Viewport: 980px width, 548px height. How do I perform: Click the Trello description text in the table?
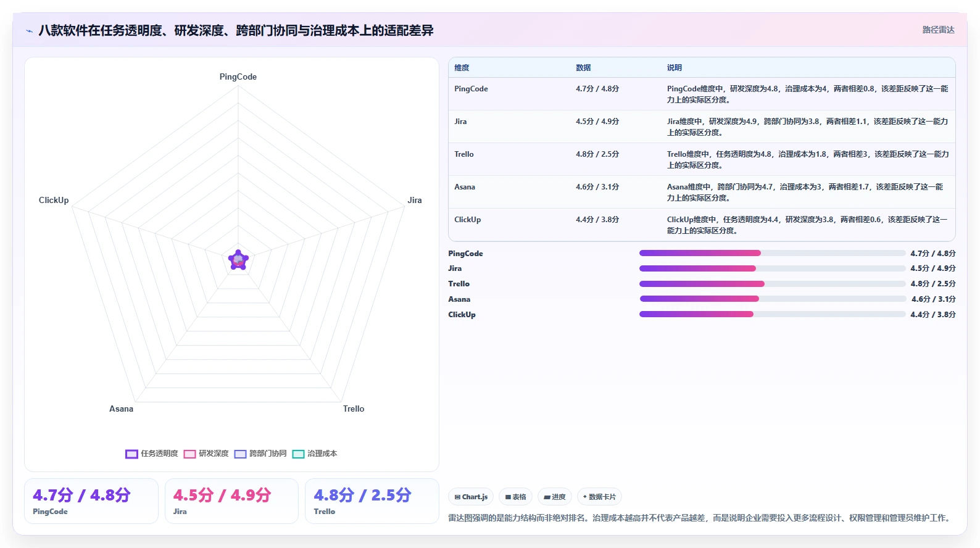[x=807, y=159]
